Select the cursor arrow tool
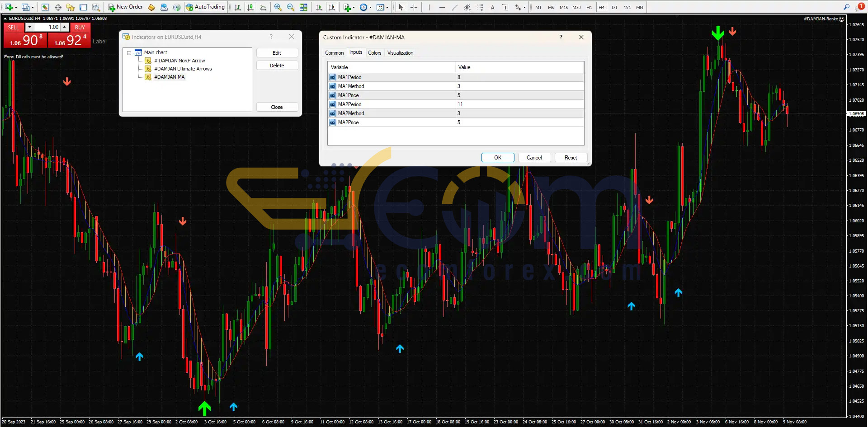 [401, 7]
